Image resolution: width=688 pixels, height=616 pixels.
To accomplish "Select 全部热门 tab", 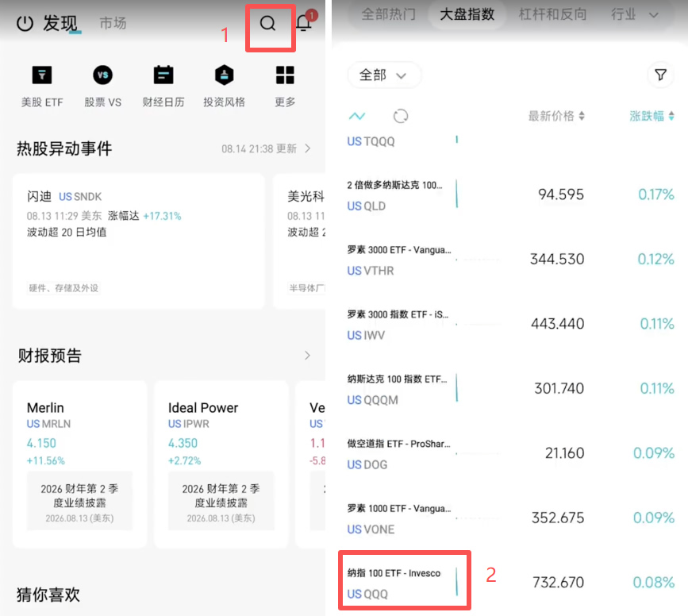I will click(388, 14).
